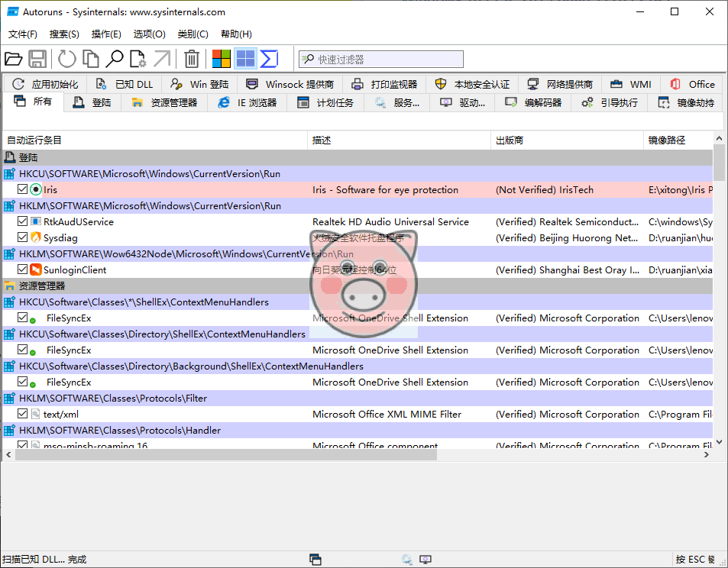Click the VirusTotal sigma icon
This screenshot has width=728, height=568.
[x=269, y=59]
